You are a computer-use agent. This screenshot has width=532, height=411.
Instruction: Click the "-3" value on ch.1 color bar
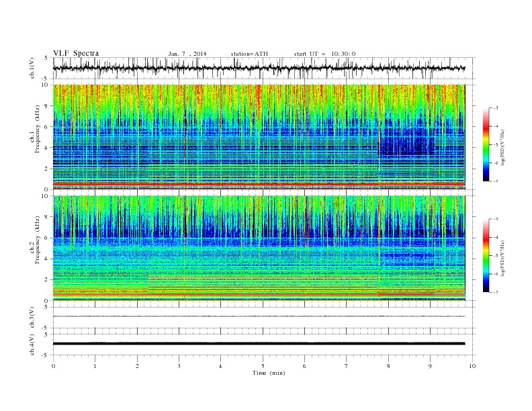coord(496,108)
